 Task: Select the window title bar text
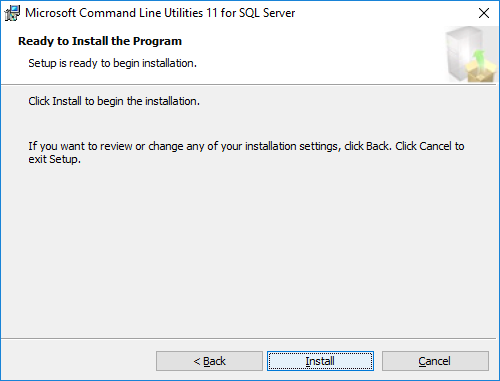coord(160,13)
